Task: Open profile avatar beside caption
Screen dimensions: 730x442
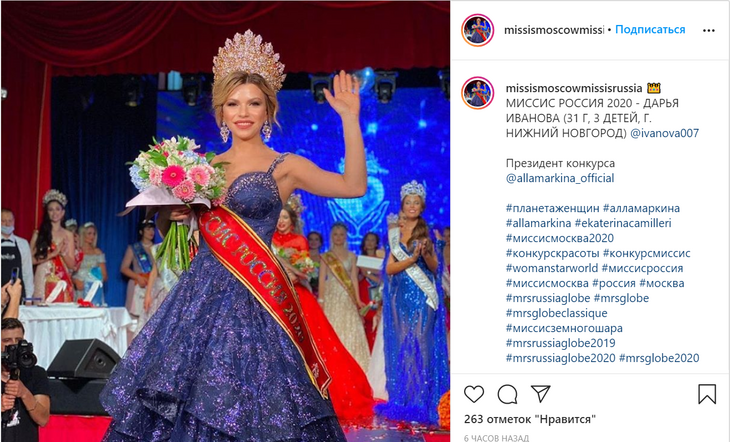Action: pos(477,93)
